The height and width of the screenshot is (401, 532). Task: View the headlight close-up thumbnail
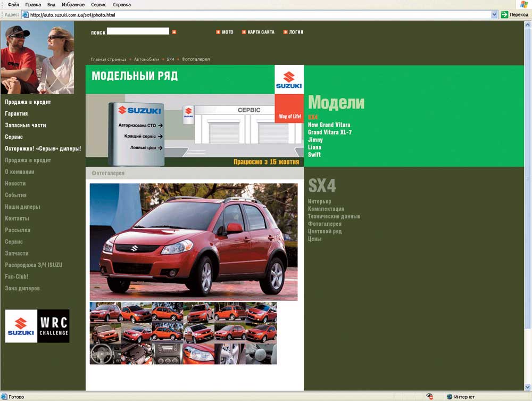click(198, 354)
